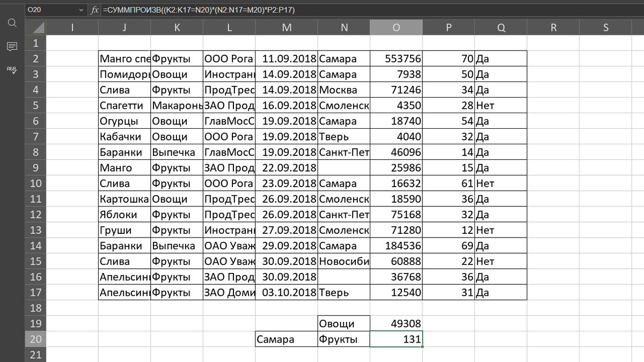Click value "71246" in column O

click(396, 90)
